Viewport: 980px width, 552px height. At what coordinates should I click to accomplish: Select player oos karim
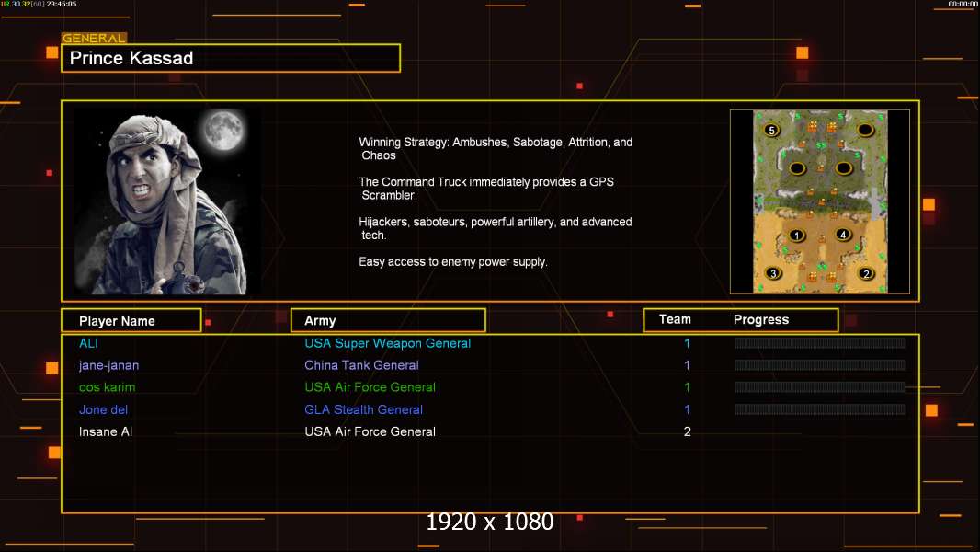[x=107, y=387]
